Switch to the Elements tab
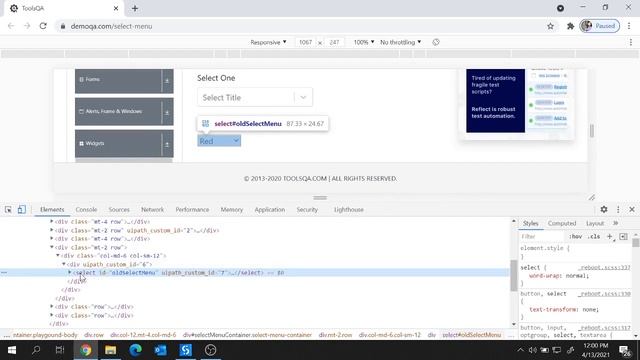Screen dimensions: 640x360 click(x=52, y=210)
